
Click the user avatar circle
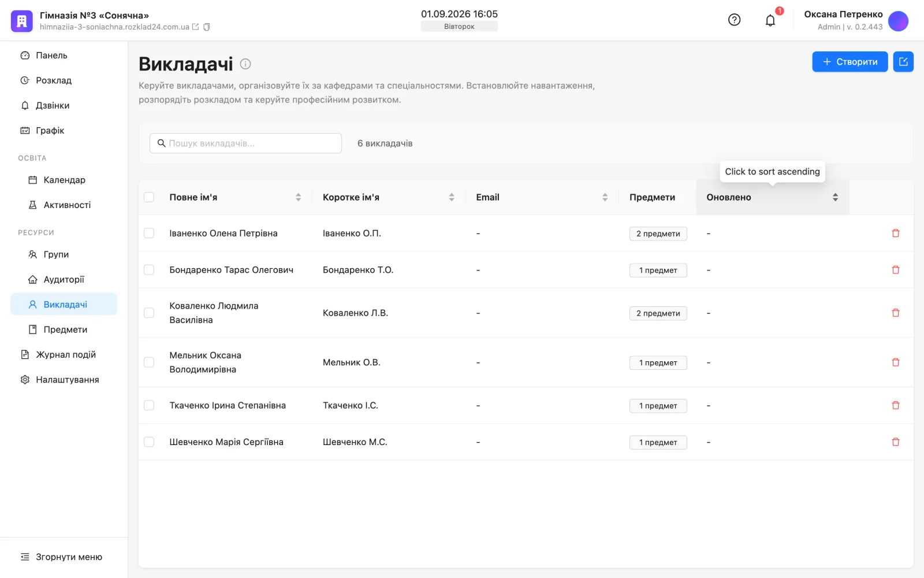point(898,21)
